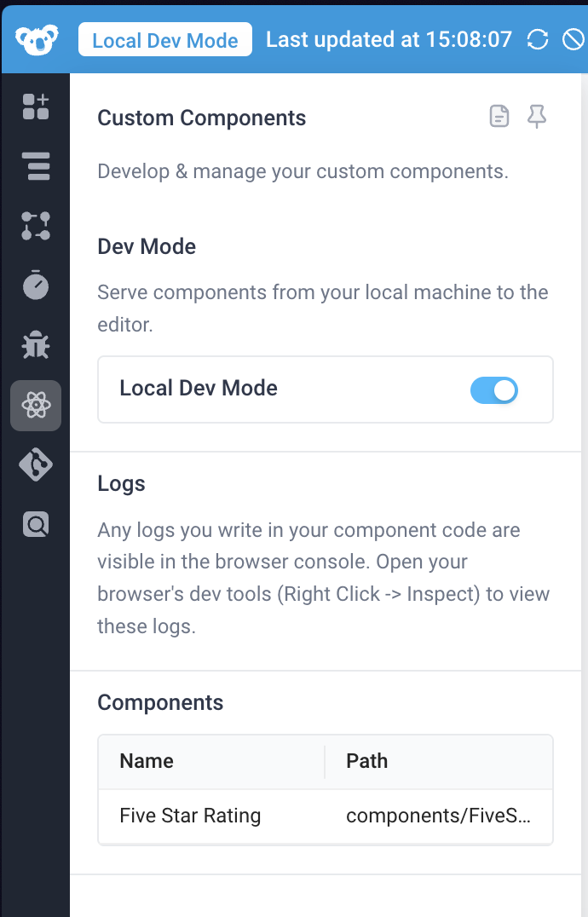
Task: Open the Custom Components documentation icon
Action: [499, 117]
